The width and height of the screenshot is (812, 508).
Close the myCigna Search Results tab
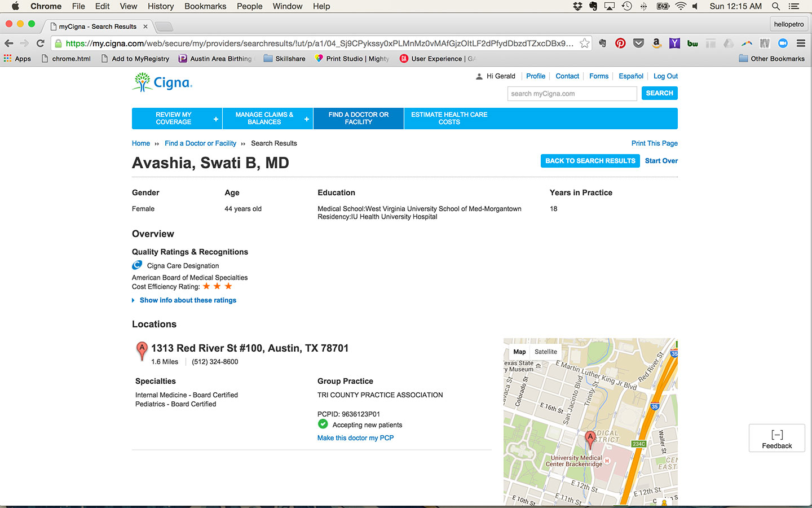point(145,27)
